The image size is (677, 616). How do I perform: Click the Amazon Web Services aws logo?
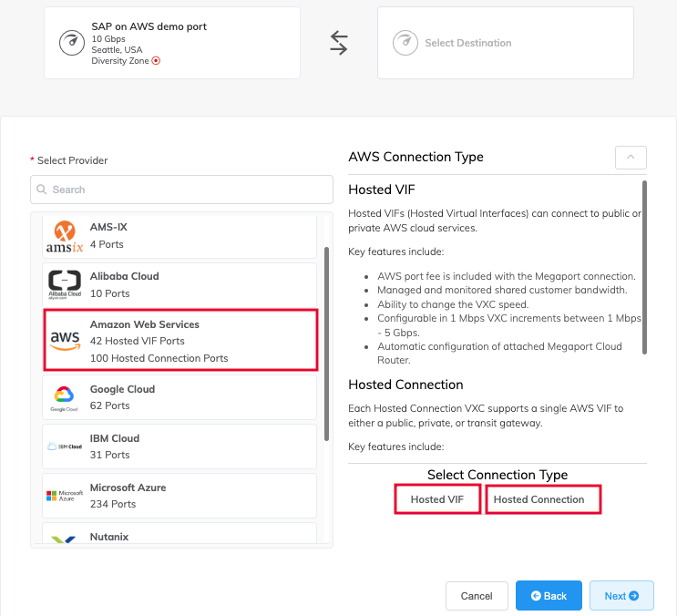coord(65,341)
